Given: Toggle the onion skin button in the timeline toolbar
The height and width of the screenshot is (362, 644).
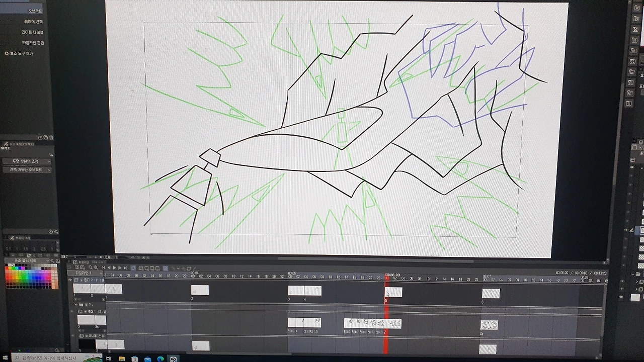Looking at the screenshot, I should (165, 268).
